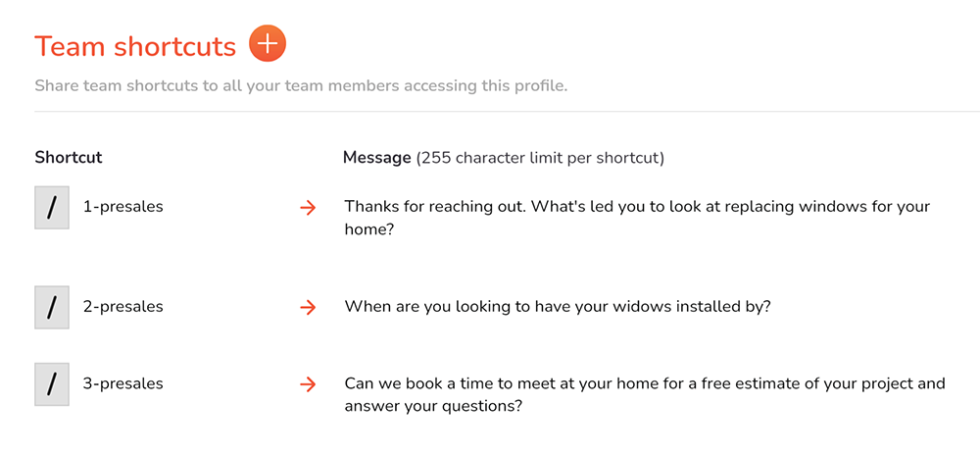Click the slash box beside 2-presales
This screenshot has width=980, height=455.
click(52, 308)
